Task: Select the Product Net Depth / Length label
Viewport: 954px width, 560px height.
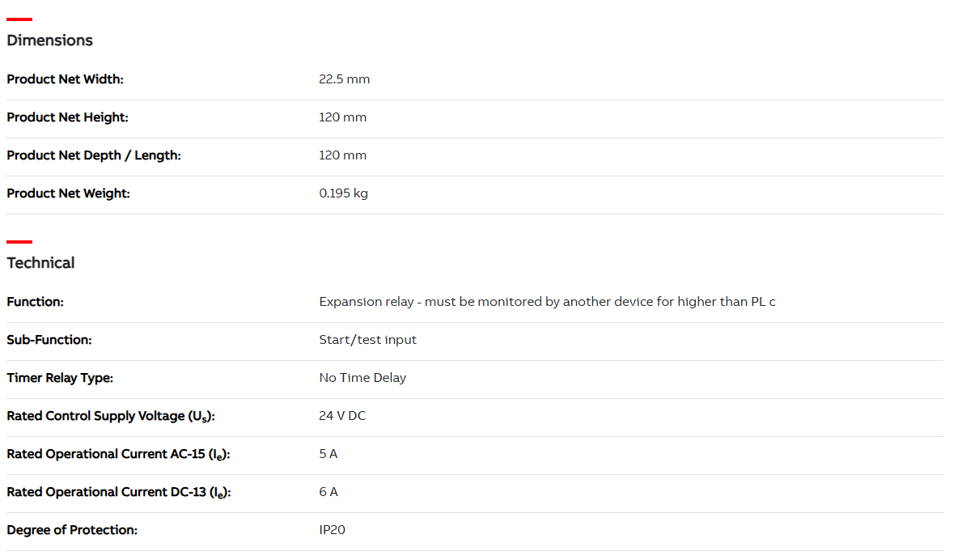Action: coord(94,155)
